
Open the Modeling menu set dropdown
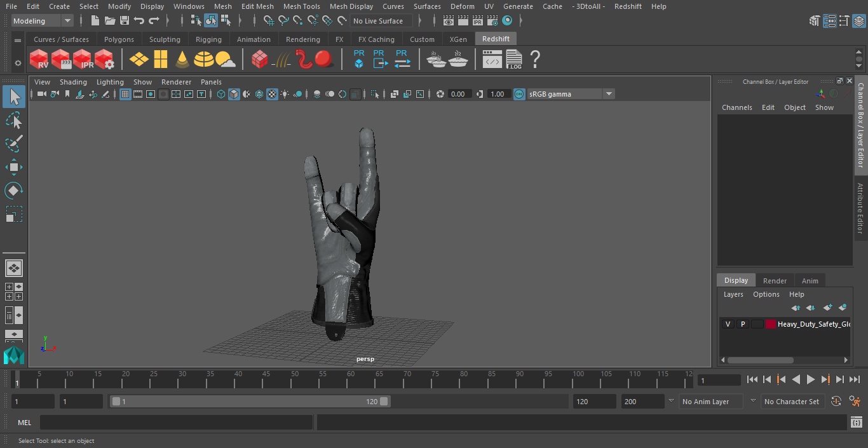[x=43, y=21]
